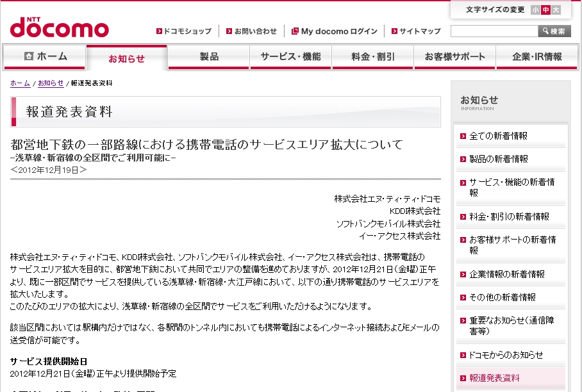Switch to the お知らせ tab
Screen dimensions: 582x392
click(x=127, y=57)
